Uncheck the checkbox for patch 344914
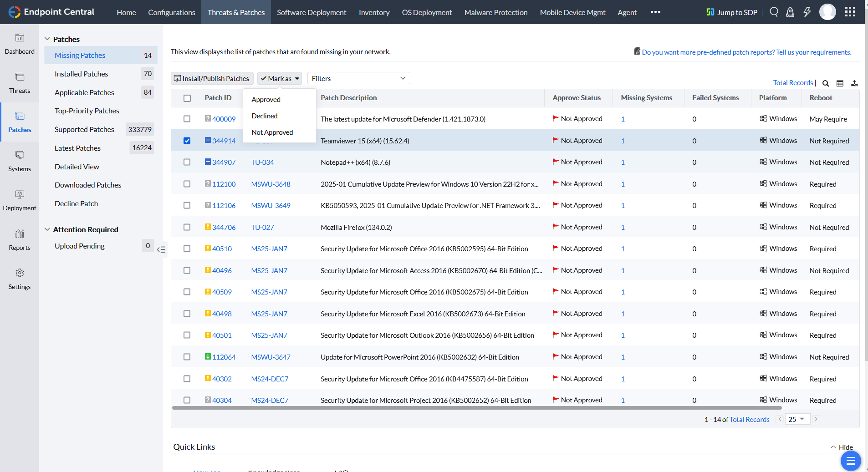Viewport: 868px width, 472px height. point(187,141)
